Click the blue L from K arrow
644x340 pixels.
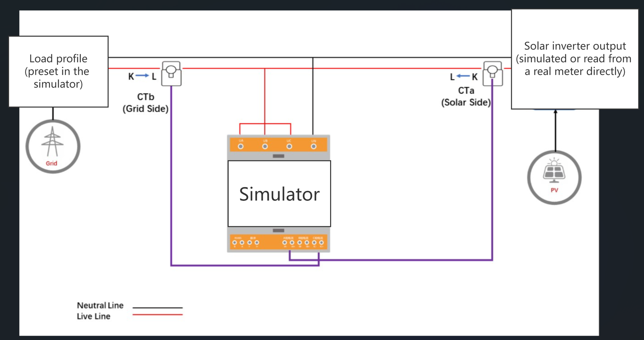click(x=463, y=76)
